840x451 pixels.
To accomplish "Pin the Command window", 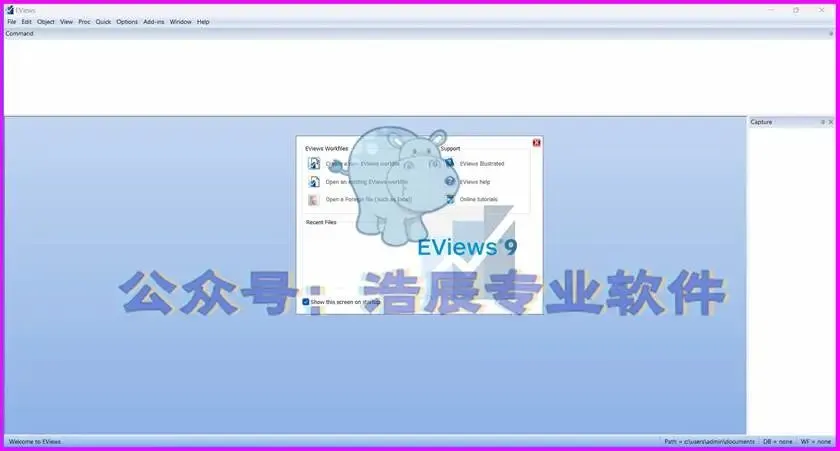I will [x=831, y=33].
